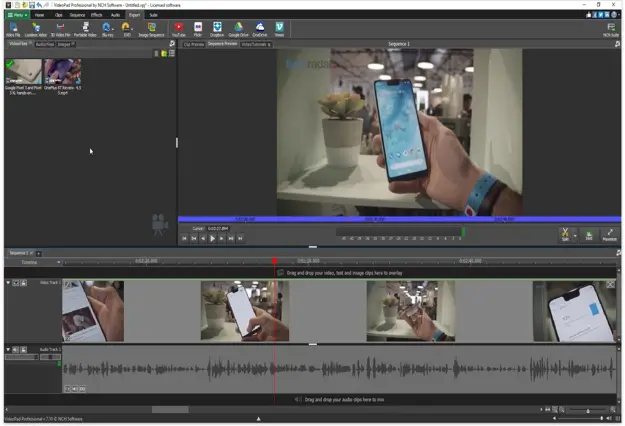Open the Clip Preview tab
The height and width of the screenshot is (426, 625).
[x=194, y=44]
